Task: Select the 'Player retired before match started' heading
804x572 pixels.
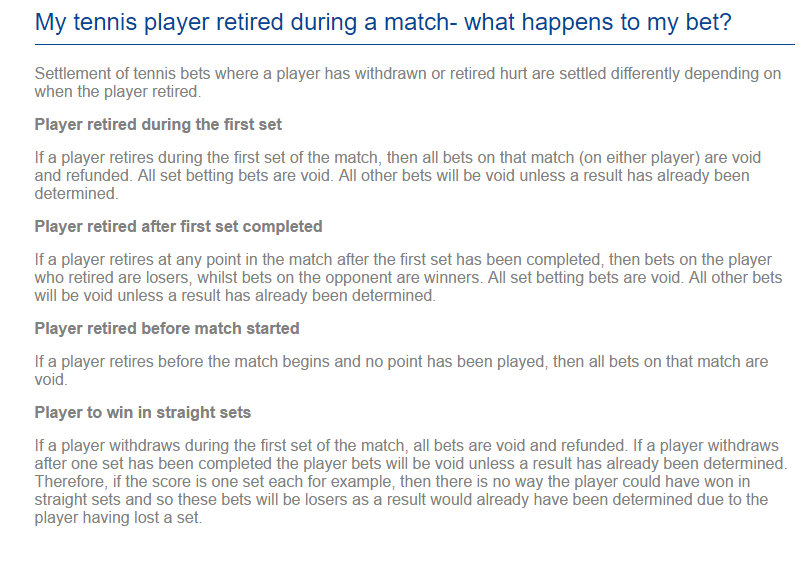Action: tap(167, 329)
